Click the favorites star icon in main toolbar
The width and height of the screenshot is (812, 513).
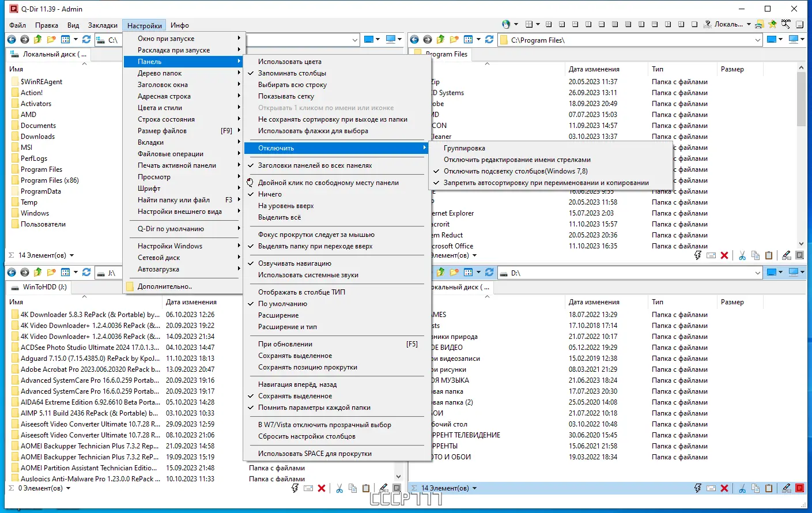point(773,24)
